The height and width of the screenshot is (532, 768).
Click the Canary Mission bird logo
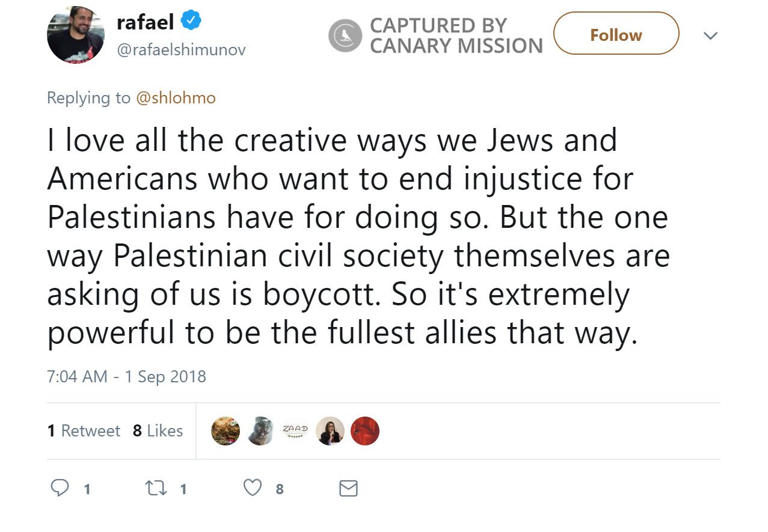click(345, 35)
